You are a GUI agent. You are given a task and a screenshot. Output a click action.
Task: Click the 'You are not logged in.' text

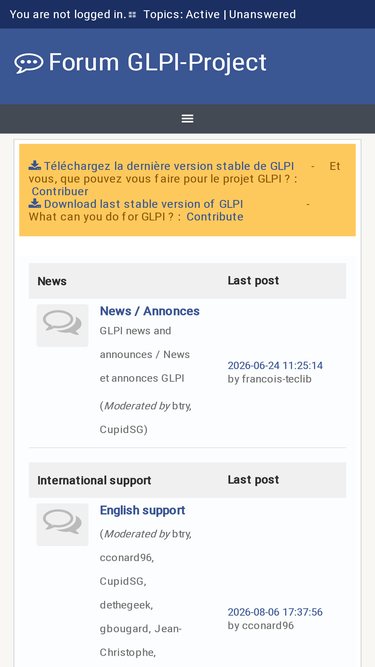[x=68, y=14]
